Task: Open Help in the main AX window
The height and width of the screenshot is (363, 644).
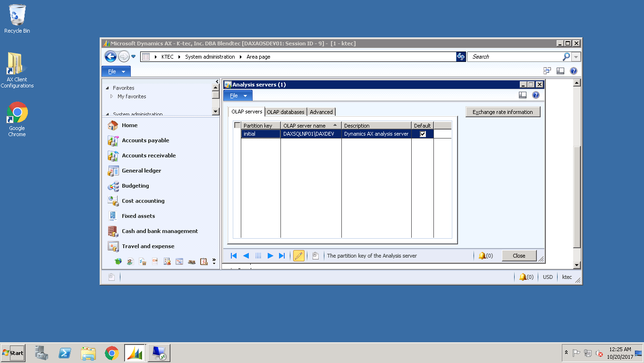Action: 574,71
